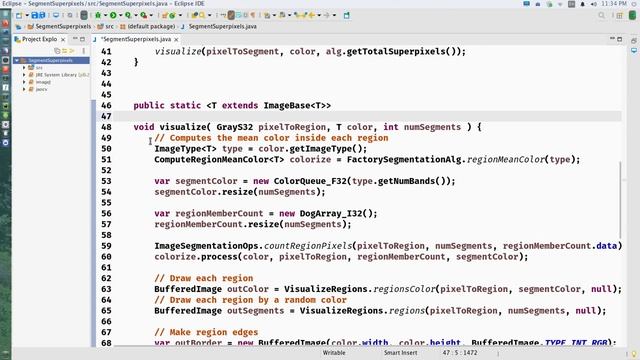Screen dimensions: 640x360
Task: Click the Coverage run icon
Action: (x=128, y=16)
